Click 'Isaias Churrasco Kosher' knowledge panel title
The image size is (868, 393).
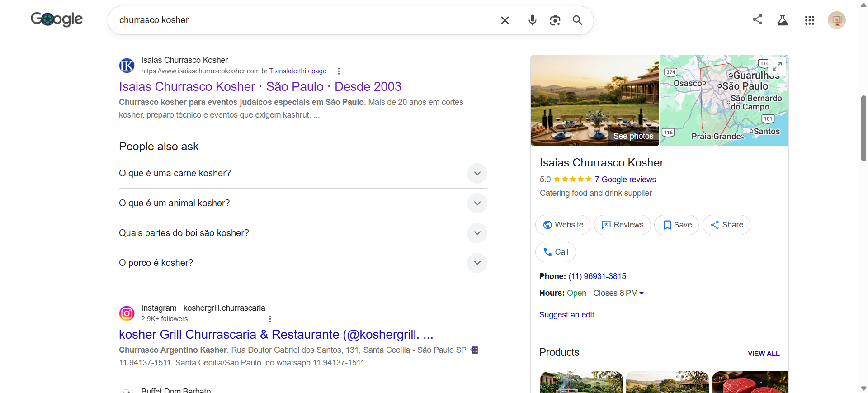click(x=602, y=163)
